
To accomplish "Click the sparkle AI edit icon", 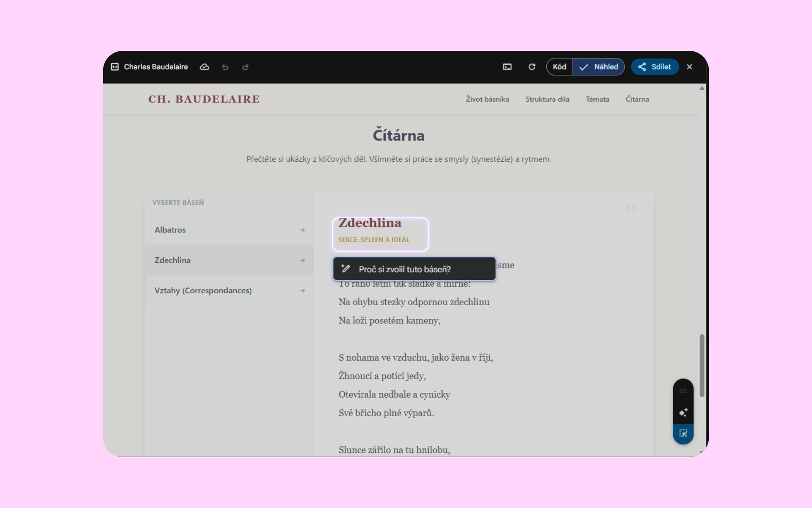I will (x=683, y=412).
